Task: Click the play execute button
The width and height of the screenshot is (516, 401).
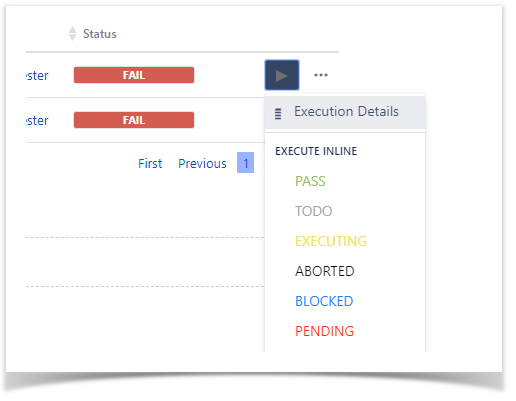Action: [x=282, y=75]
